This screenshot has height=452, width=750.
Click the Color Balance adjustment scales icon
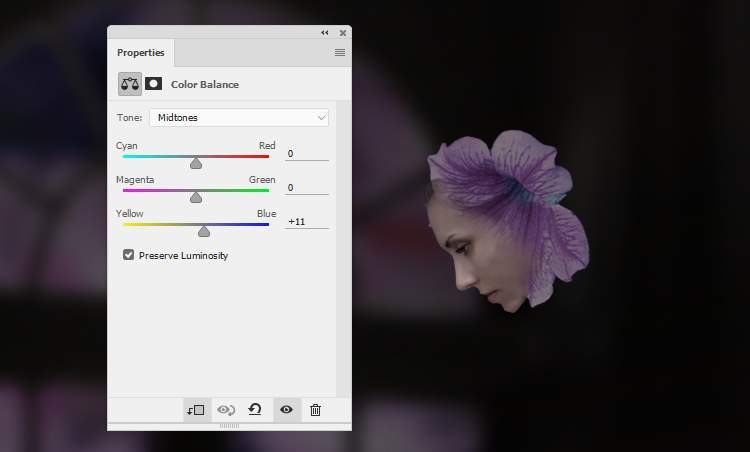pos(130,84)
